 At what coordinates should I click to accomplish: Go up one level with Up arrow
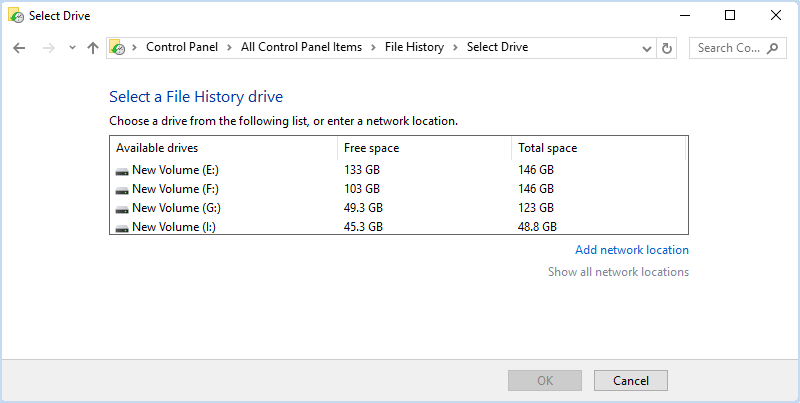click(x=92, y=48)
